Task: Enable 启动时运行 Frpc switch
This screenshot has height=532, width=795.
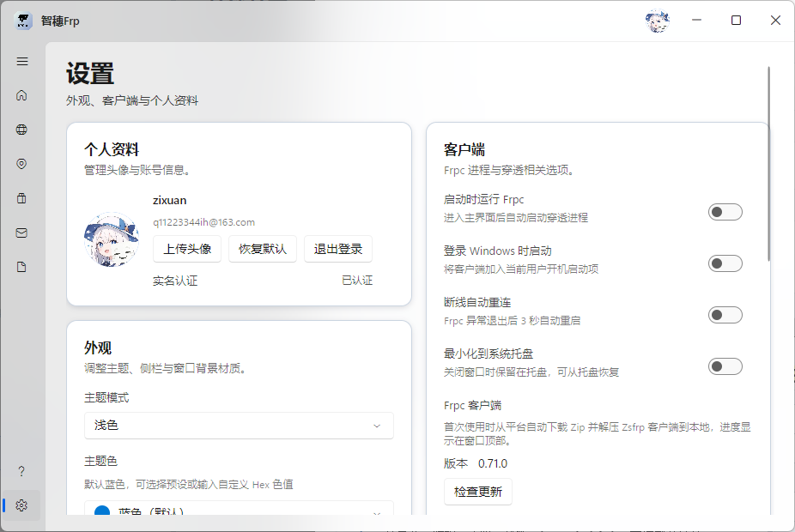Action: 725,212
